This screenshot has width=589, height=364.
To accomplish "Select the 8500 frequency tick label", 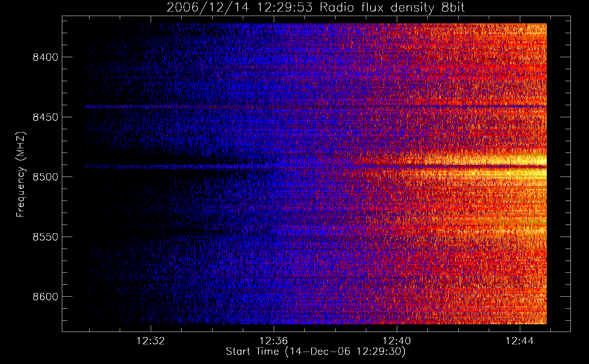I will pos(46,177).
